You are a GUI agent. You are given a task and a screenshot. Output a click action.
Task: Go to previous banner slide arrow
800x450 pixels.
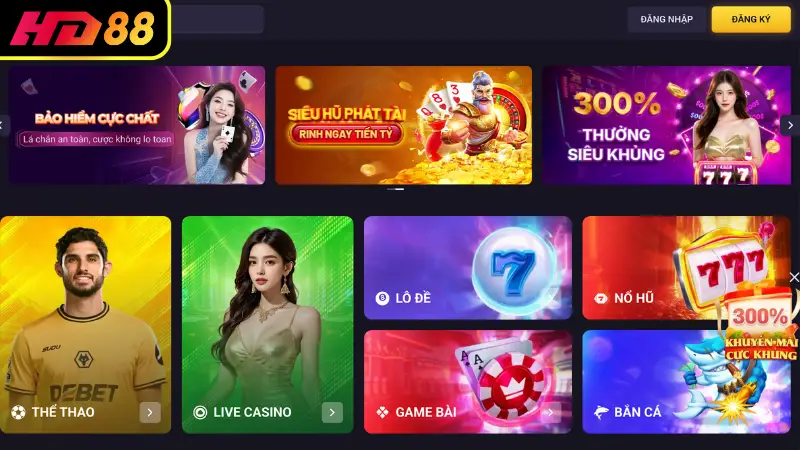click(3, 125)
